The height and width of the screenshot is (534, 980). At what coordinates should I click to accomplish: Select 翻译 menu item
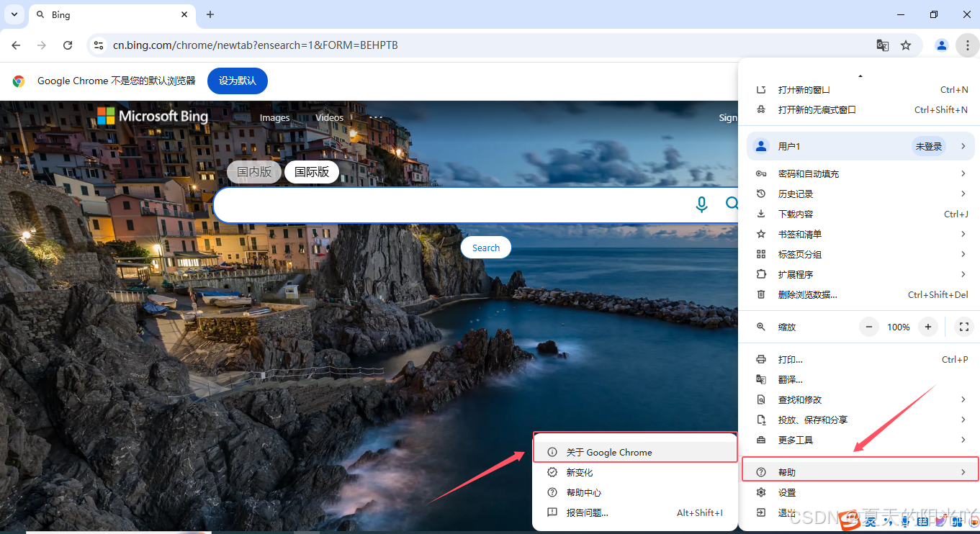pos(859,379)
